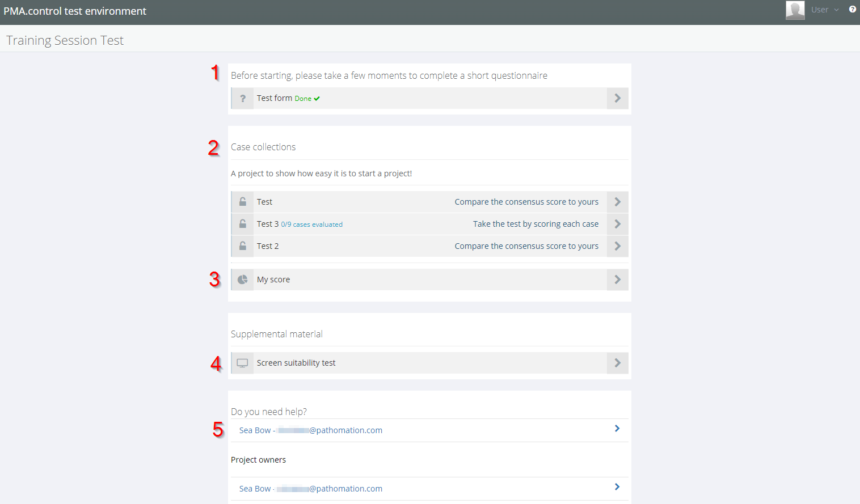Click the monitor icon for Screen suitability test

coord(242,363)
